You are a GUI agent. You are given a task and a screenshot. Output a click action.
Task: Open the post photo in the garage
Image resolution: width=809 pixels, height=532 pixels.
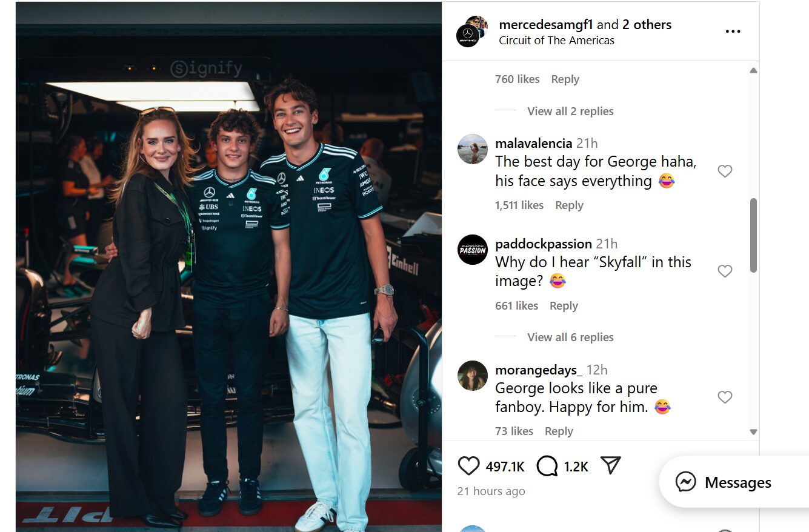(x=228, y=267)
